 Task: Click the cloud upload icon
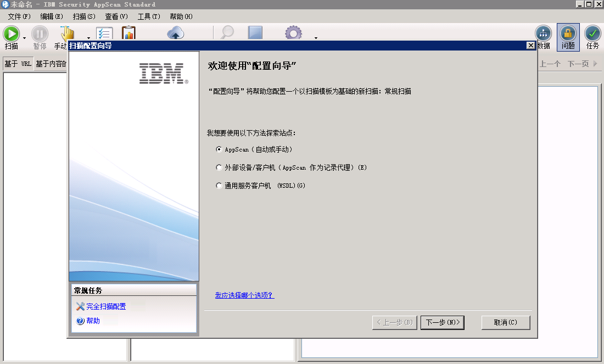175,33
